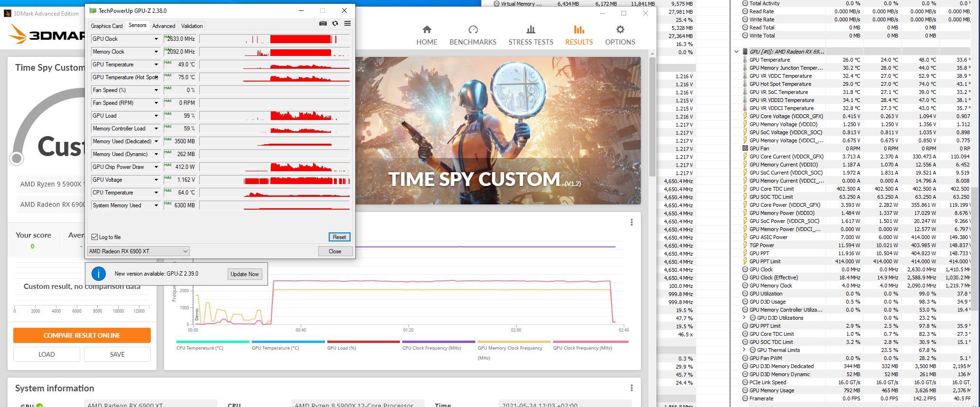Click icon beside Read Rate in HWiNFO

745,11
